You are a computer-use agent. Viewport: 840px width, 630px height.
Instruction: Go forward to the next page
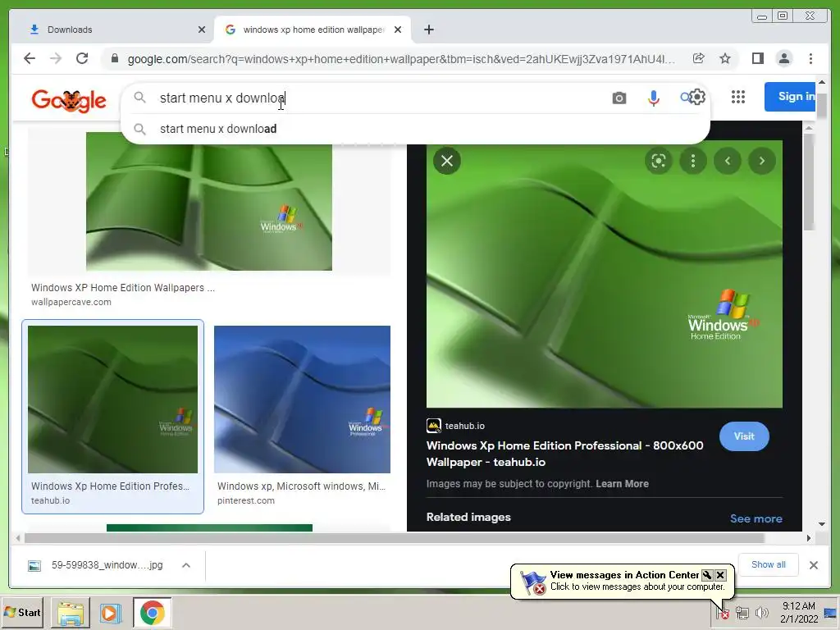[56, 58]
